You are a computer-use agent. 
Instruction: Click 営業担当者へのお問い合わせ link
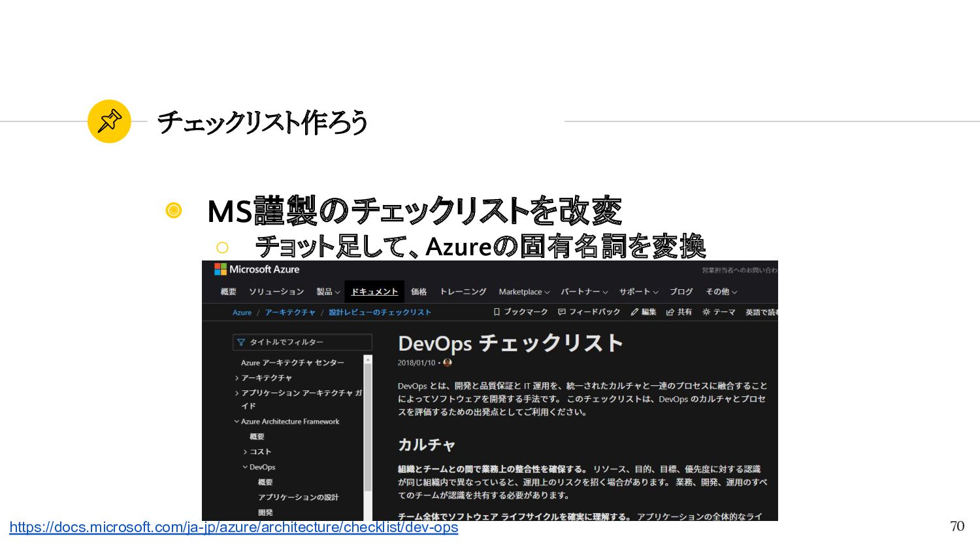pyautogui.click(x=740, y=270)
